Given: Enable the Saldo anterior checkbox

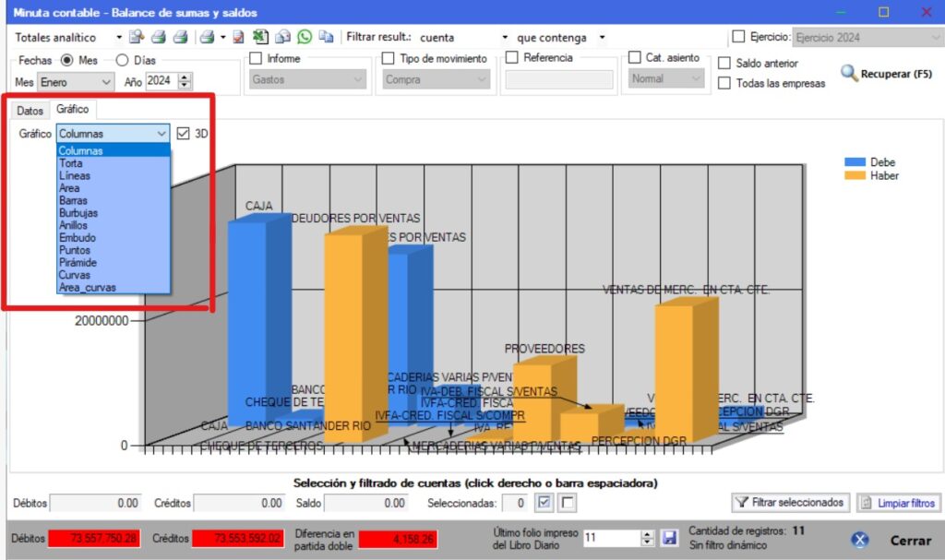Looking at the screenshot, I should (x=724, y=64).
